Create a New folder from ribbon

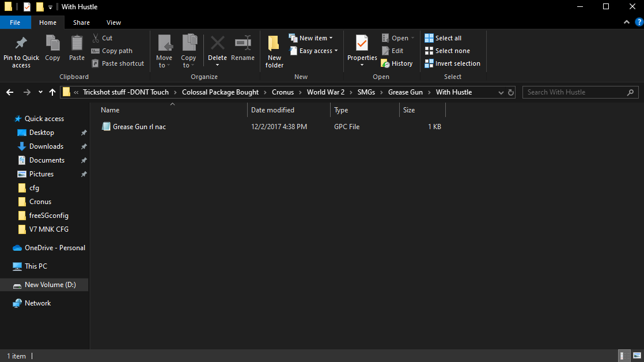pyautogui.click(x=274, y=51)
